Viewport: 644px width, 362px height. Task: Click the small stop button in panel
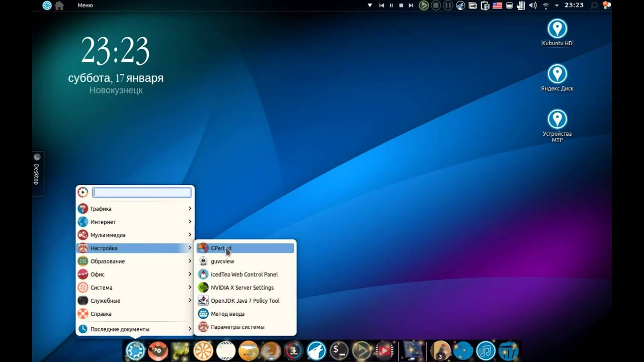(401, 6)
